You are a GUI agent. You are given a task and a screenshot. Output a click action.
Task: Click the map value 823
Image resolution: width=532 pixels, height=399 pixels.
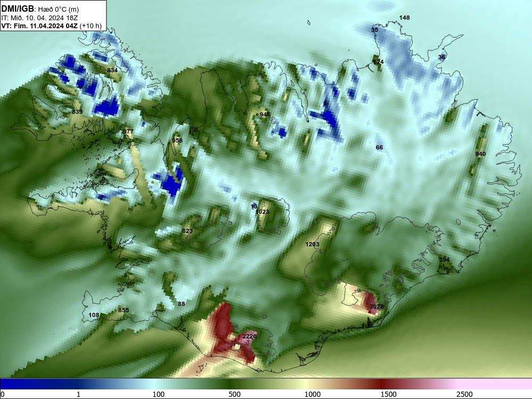pos(187,231)
